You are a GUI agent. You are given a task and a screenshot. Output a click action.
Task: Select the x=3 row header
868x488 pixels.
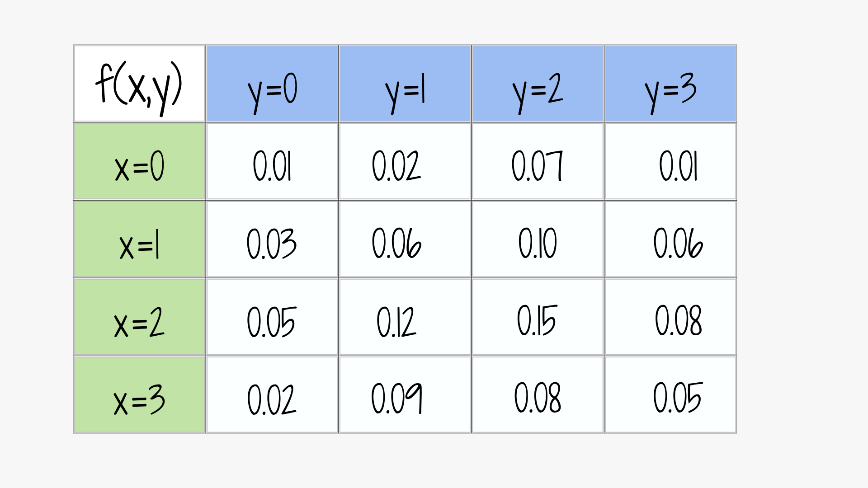(x=139, y=395)
